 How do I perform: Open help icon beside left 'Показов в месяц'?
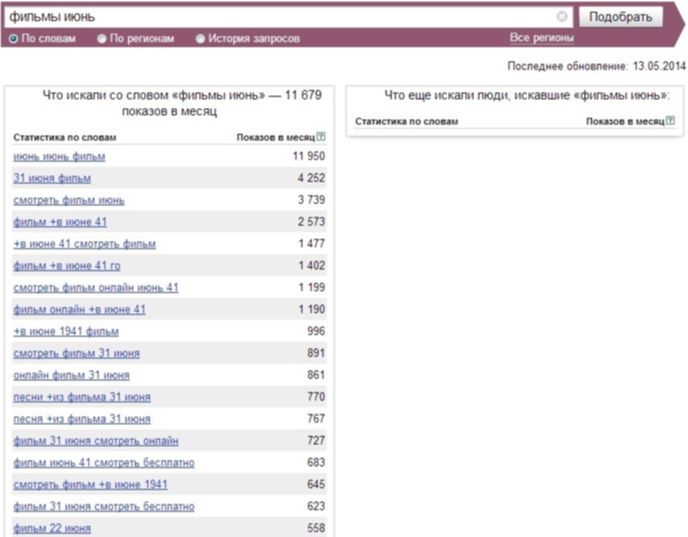[321, 136]
